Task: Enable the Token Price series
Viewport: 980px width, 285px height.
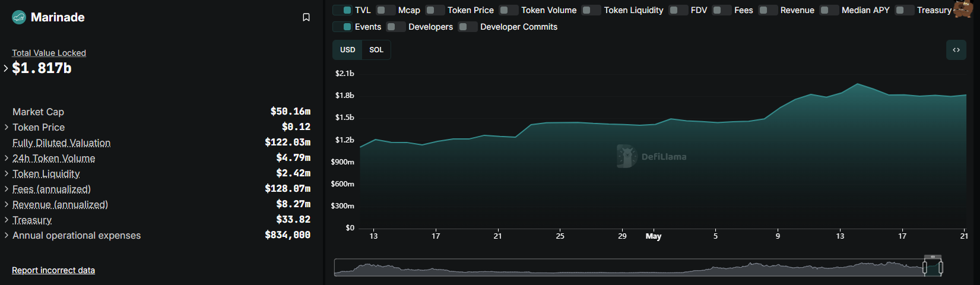Action: tap(435, 10)
